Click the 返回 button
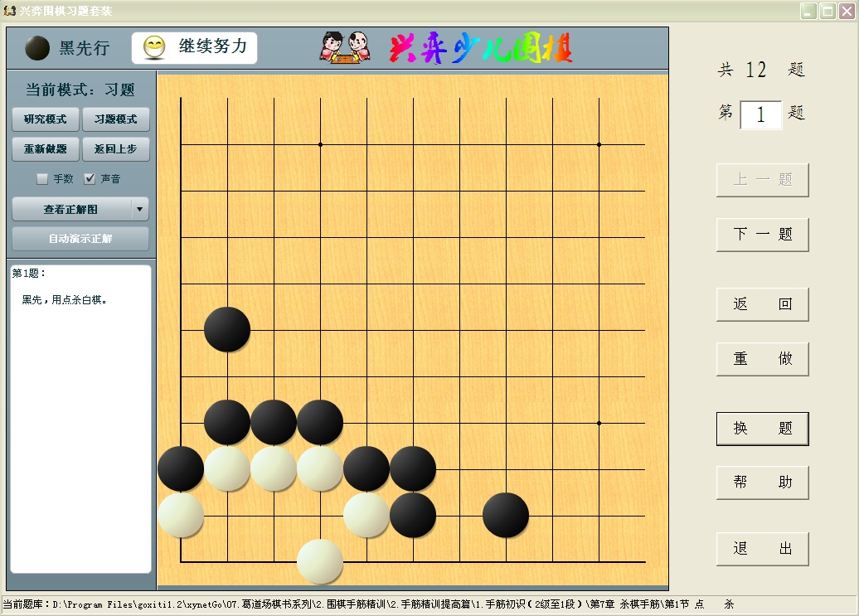 [763, 304]
